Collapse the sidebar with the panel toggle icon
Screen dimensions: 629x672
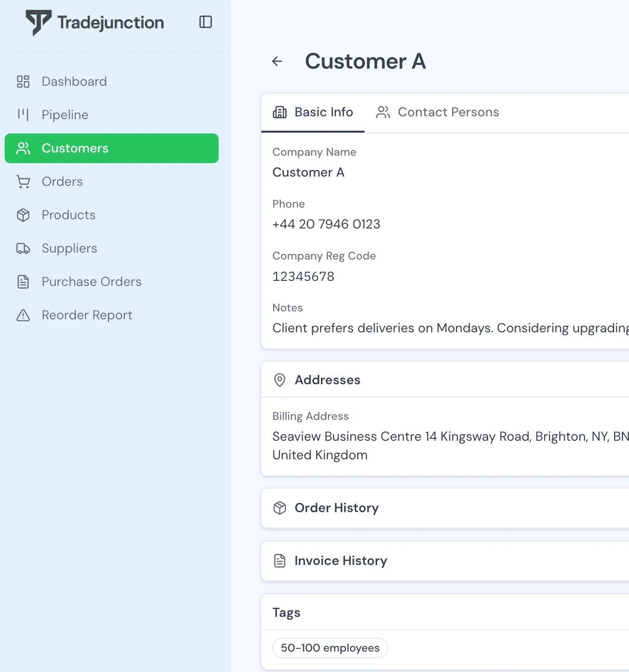206,22
